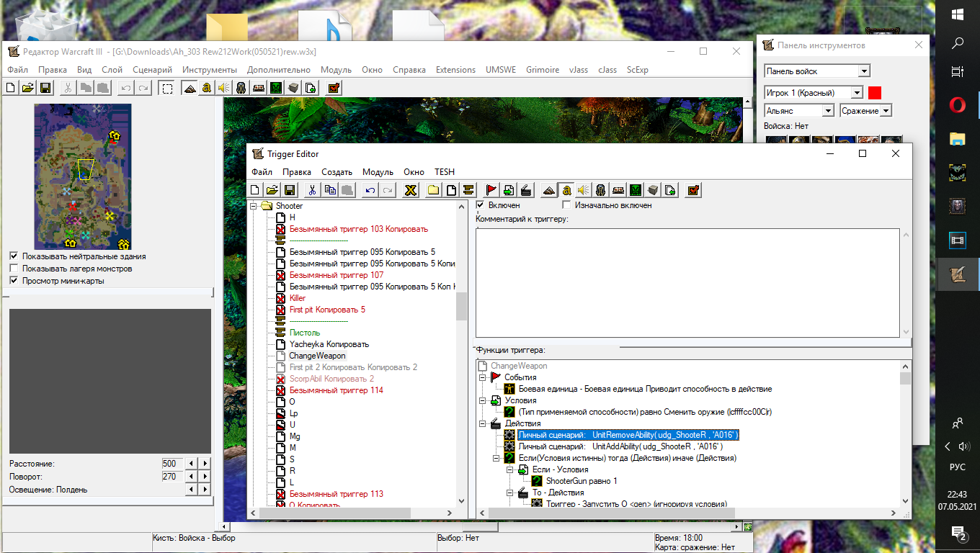Select ShooterGun равно 1 condition
The width and height of the screenshot is (980, 553).
(582, 481)
